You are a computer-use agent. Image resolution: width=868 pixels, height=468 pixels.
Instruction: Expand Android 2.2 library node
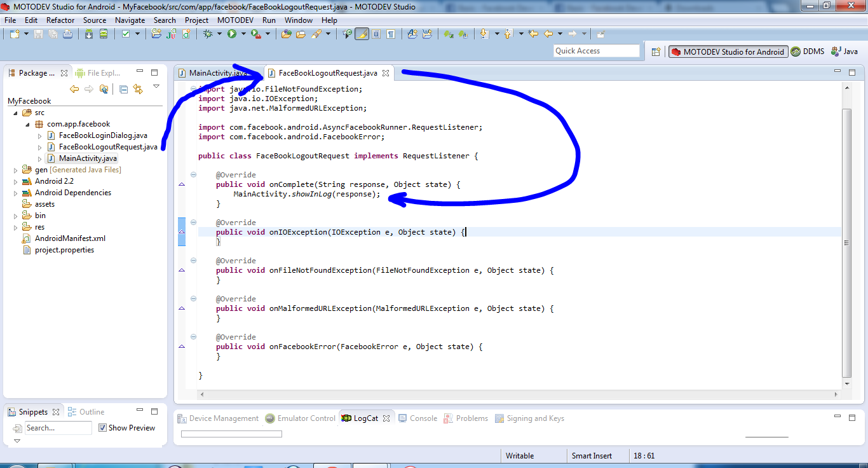coord(15,181)
